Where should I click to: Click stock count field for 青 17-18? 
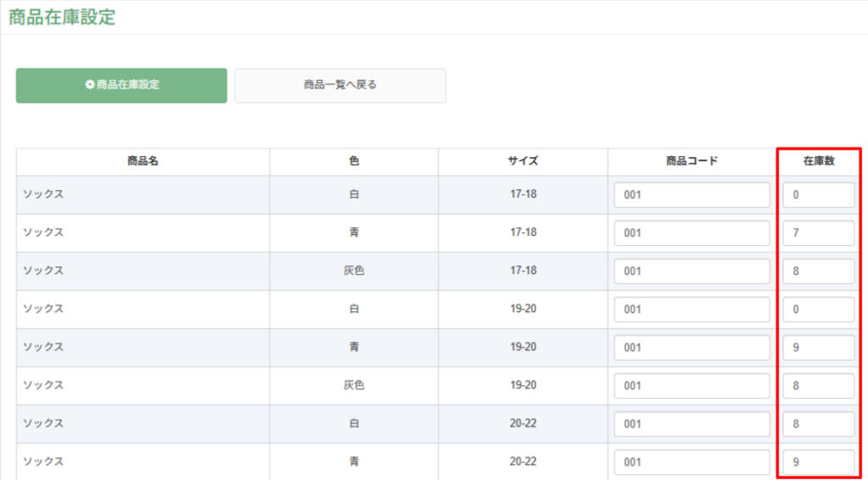818,233
